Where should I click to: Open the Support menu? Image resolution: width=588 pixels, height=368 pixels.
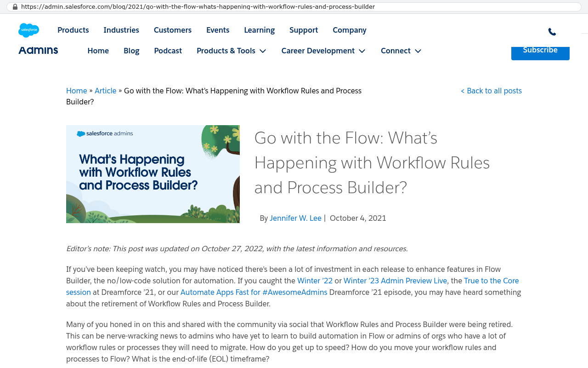click(x=304, y=30)
